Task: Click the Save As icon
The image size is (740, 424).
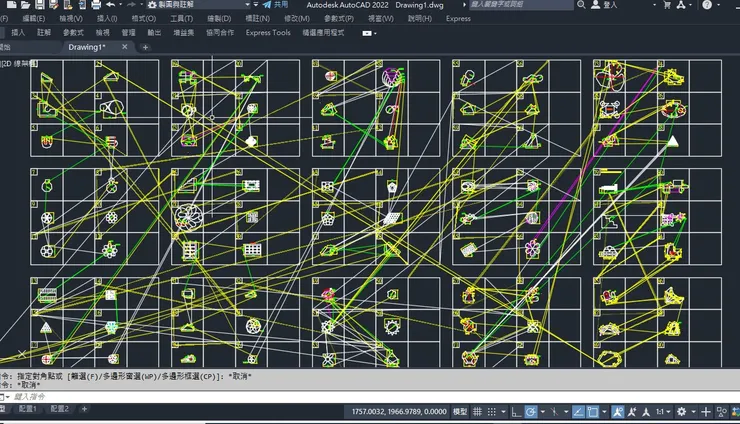Action: (53, 5)
